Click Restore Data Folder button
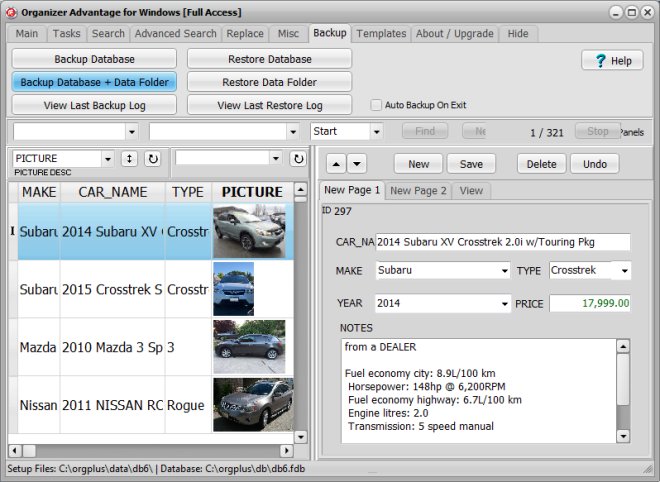This screenshot has height=482, width=660. tap(269, 82)
